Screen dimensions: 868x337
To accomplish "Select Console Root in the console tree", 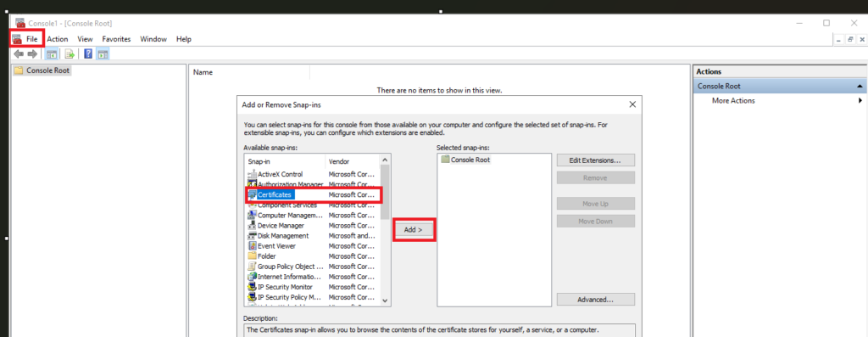I will pos(47,70).
